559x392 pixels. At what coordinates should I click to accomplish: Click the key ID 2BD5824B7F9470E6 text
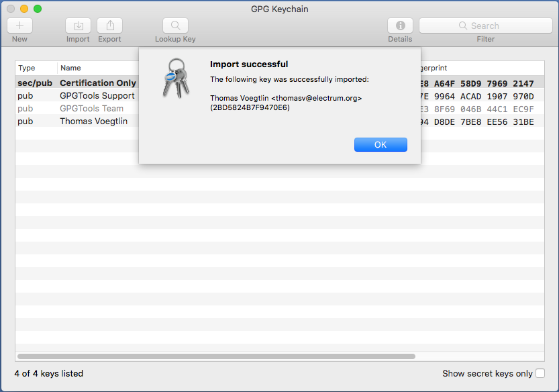tap(250, 107)
